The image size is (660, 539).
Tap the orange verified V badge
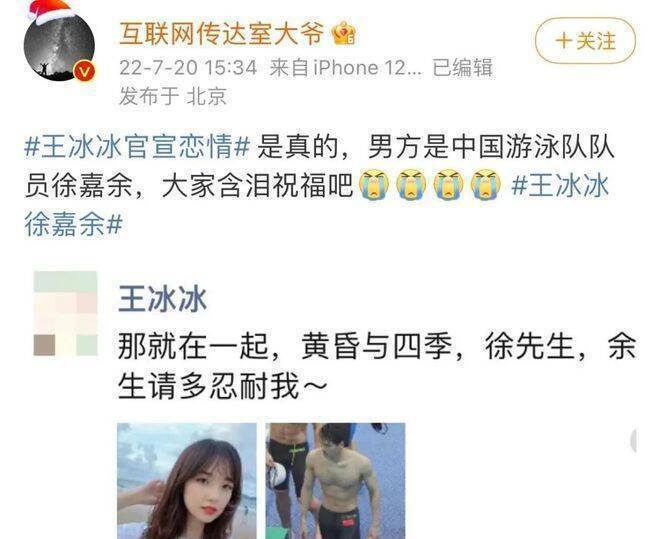point(84,71)
